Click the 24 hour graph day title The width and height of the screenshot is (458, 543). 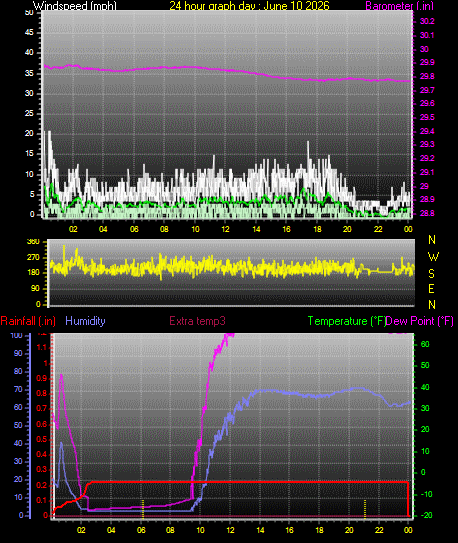[x=249, y=6]
